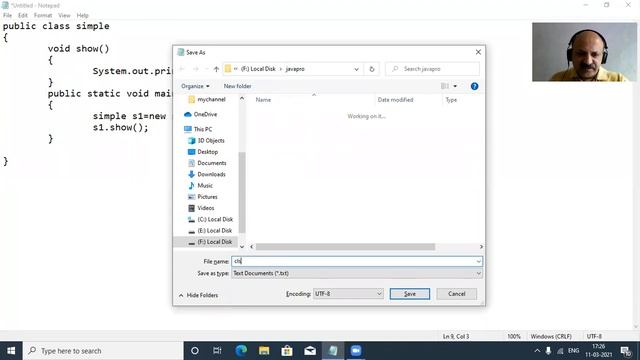Click the ENG language indicator

point(573,351)
